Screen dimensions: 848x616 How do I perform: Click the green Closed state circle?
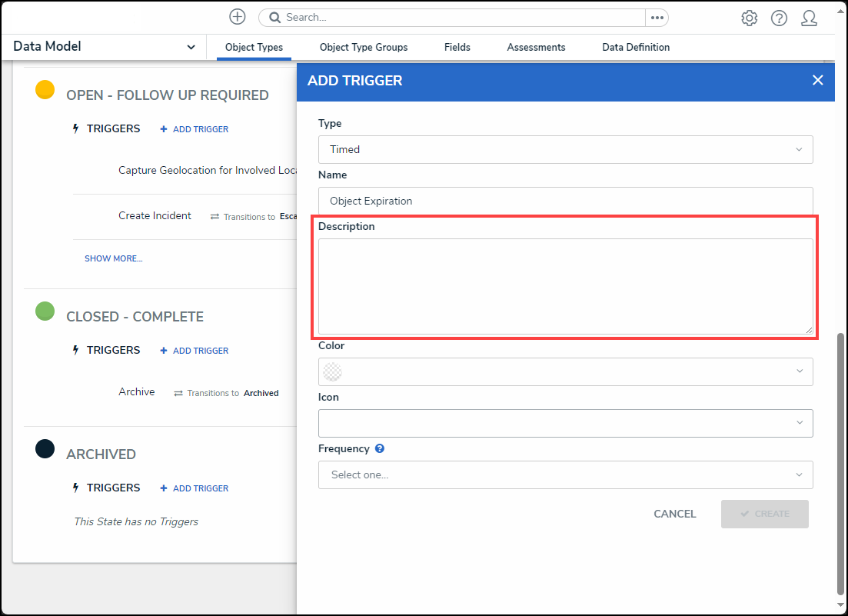point(45,311)
